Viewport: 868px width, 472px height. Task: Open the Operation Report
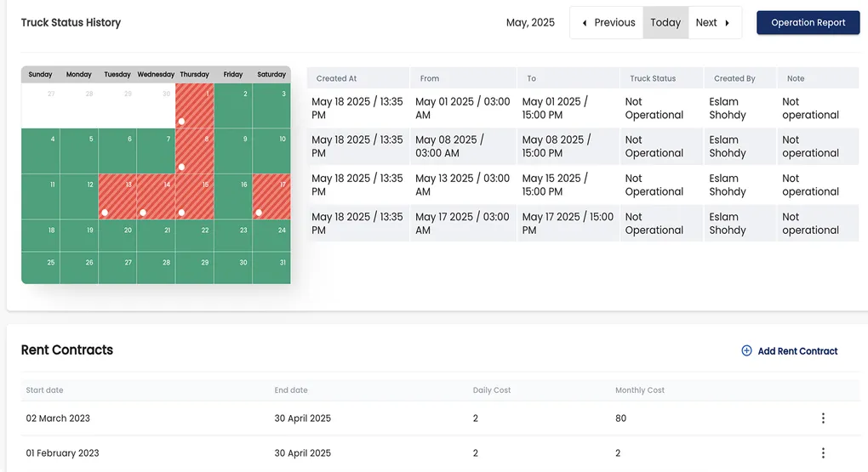pos(808,23)
